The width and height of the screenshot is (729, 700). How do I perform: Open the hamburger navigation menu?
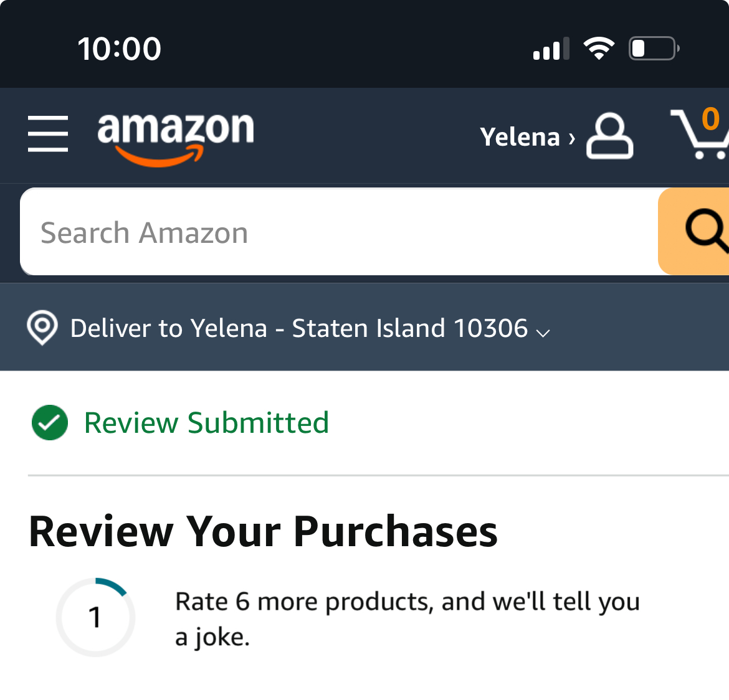[48, 134]
